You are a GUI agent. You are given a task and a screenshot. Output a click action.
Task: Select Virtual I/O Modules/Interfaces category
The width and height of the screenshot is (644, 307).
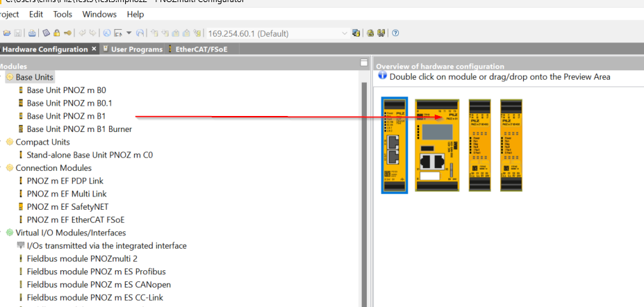[71, 233]
